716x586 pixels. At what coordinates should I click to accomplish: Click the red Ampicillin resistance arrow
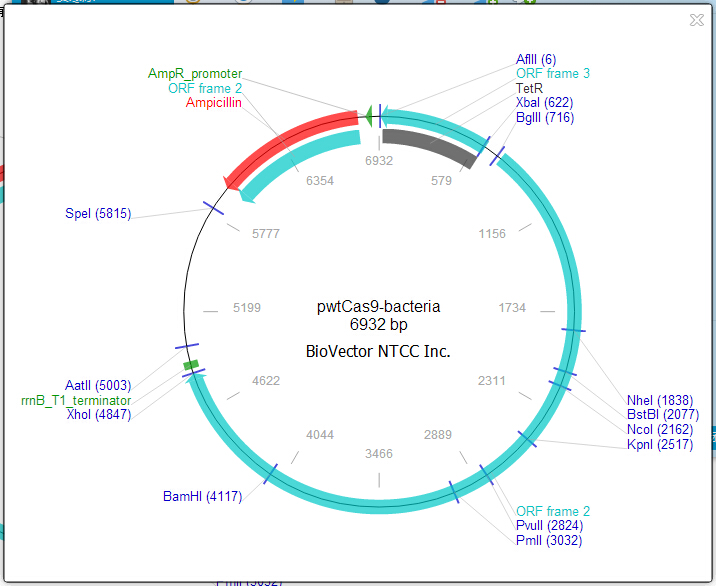pos(290,141)
